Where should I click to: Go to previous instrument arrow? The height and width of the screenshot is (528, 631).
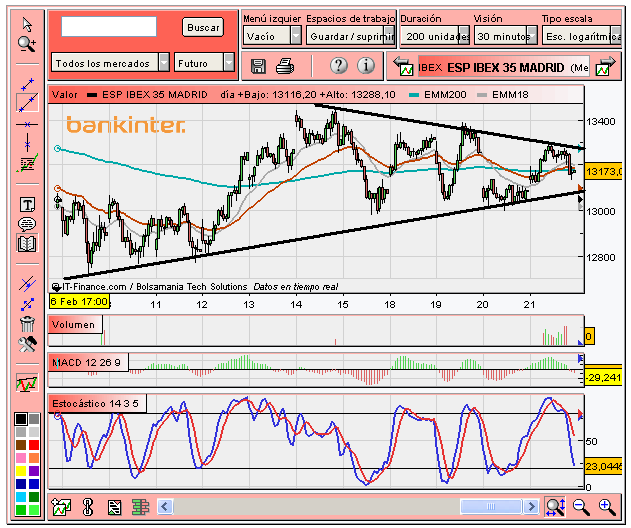[403, 67]
